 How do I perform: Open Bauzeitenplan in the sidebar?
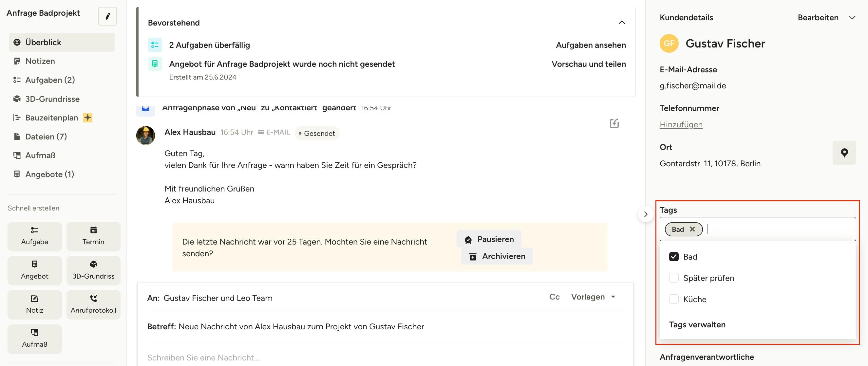pos(51,118)
